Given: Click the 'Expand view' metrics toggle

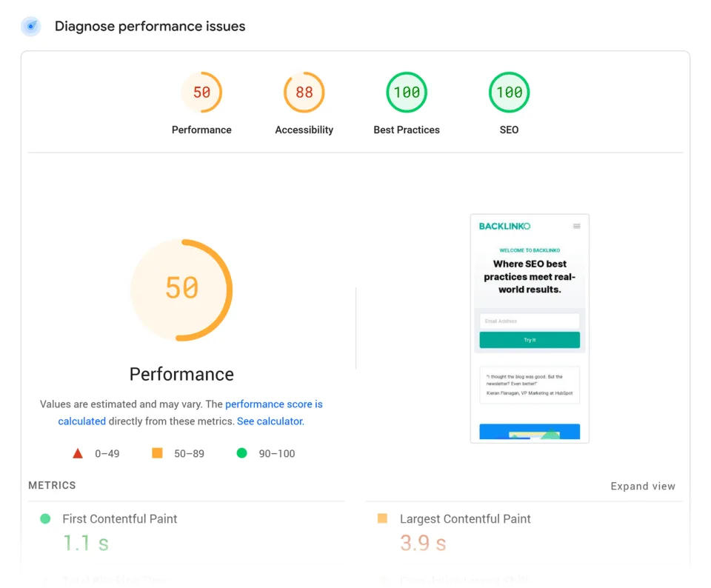Looking at the screenshot, I should 643,486.
